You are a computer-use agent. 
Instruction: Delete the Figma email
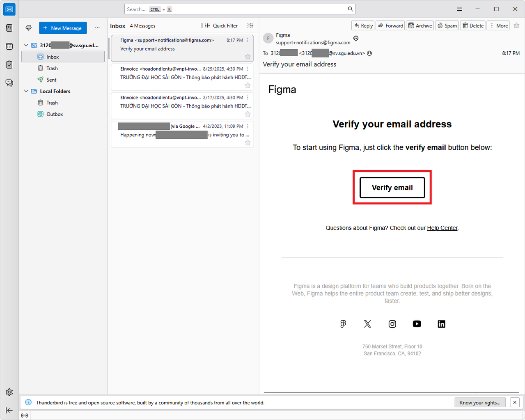point(473,25)
